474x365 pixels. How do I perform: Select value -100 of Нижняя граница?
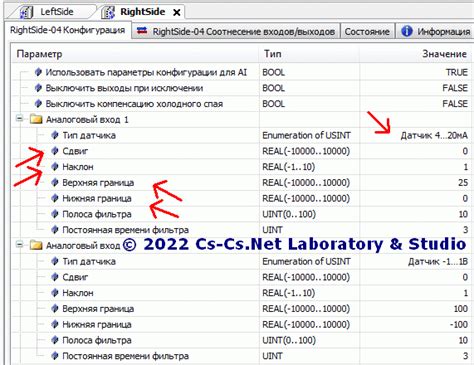(x=459, y=324)
